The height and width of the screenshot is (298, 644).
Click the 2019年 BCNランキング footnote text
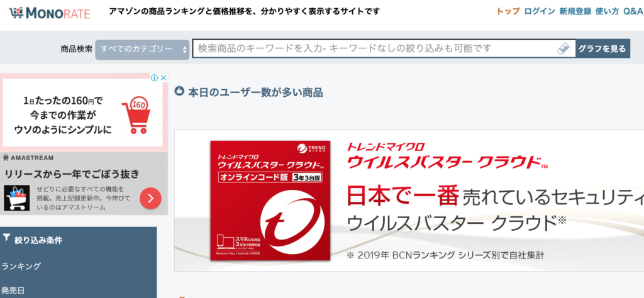pyautogui.click(x=446, y=255)
